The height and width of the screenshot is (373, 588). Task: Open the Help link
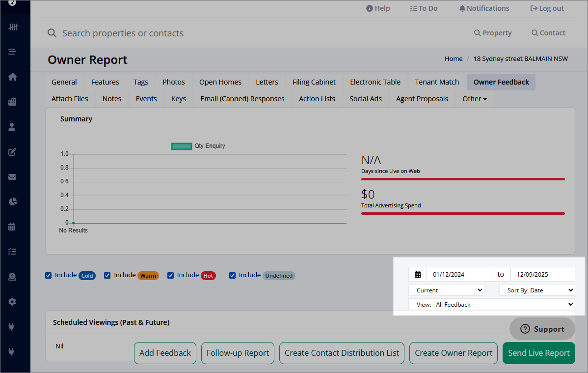click(378, 8)
